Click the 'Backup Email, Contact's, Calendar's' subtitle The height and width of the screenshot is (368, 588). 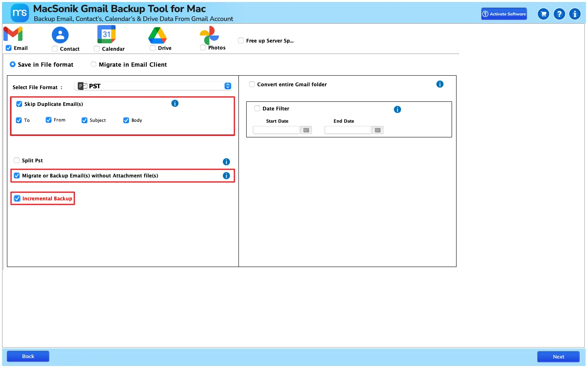click(x=134, y=19)
